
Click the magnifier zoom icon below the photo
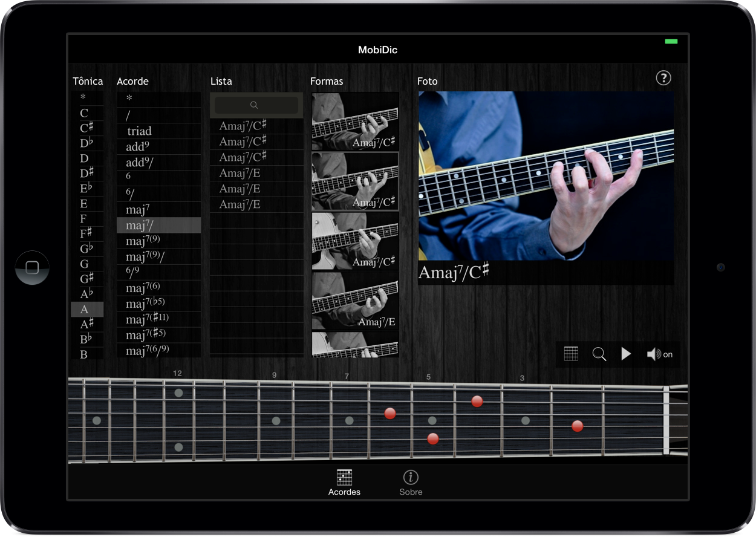coord(599,354)
